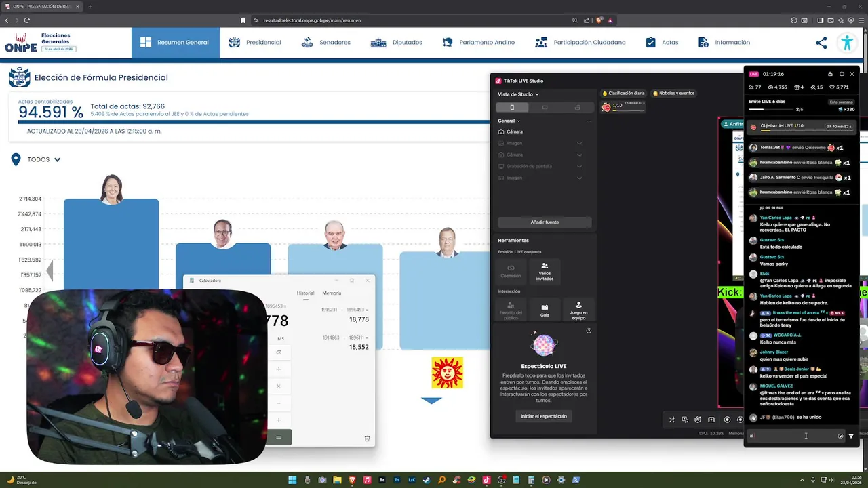Open Juego en equipo tool
Viewport: 868px width, 488px height.
(578, 310)
